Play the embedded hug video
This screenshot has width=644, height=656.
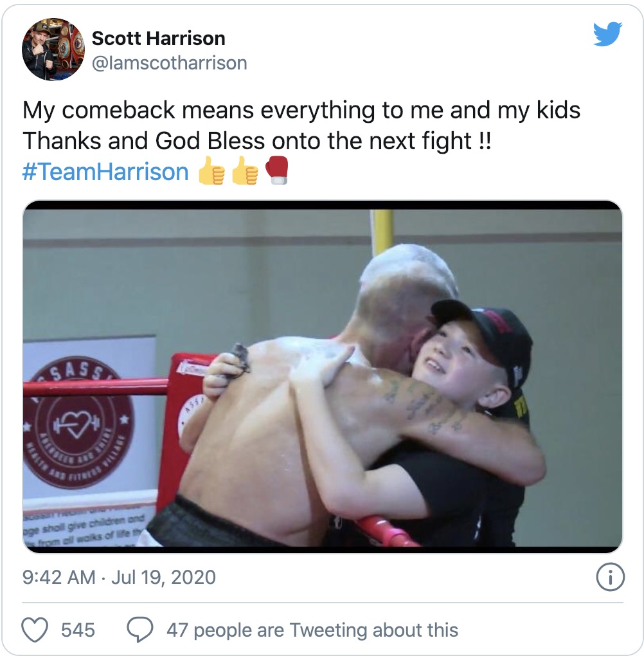coord(323,377)
